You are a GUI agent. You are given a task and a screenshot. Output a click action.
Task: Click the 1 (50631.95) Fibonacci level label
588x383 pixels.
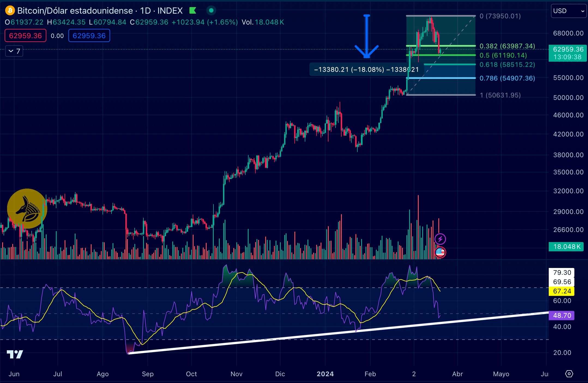click(500, 95)
